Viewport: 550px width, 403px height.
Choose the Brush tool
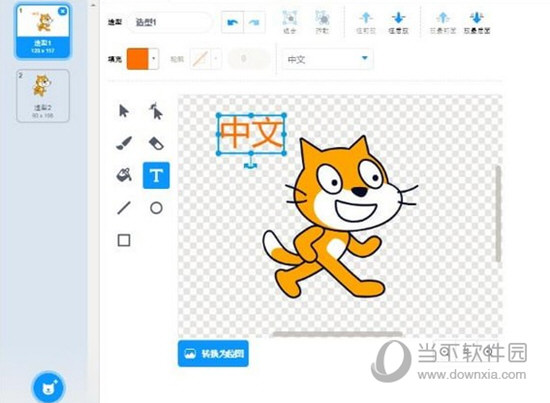(124, 143)
